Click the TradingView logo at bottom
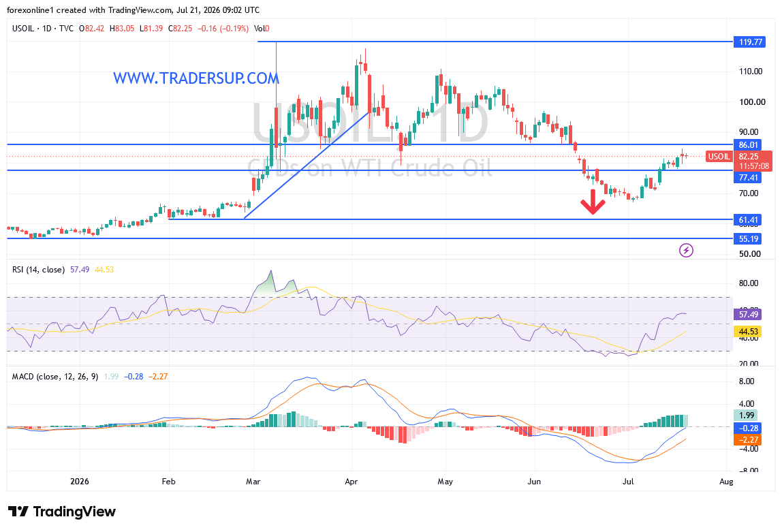The image size is (782, 532). tap(62, 512)
